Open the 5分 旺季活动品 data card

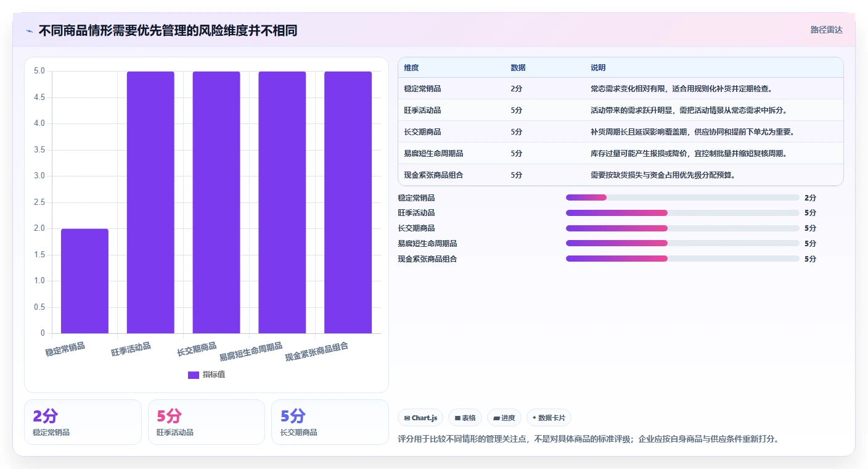pos(207,422)
